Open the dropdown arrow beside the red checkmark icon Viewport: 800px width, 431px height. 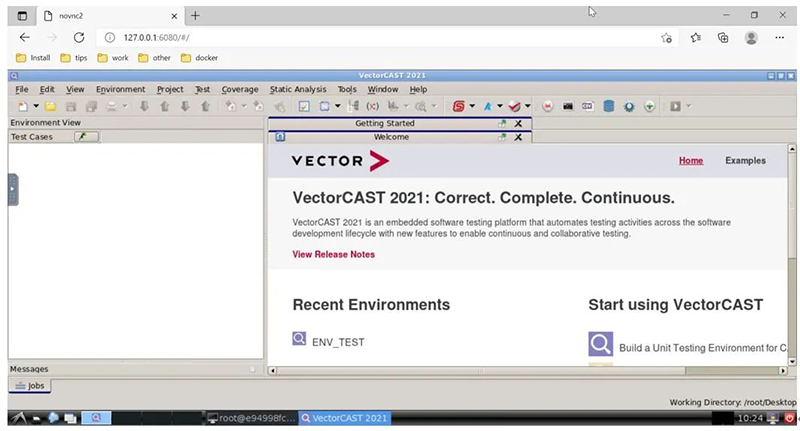pyautogui.click(x=528, y=106)
